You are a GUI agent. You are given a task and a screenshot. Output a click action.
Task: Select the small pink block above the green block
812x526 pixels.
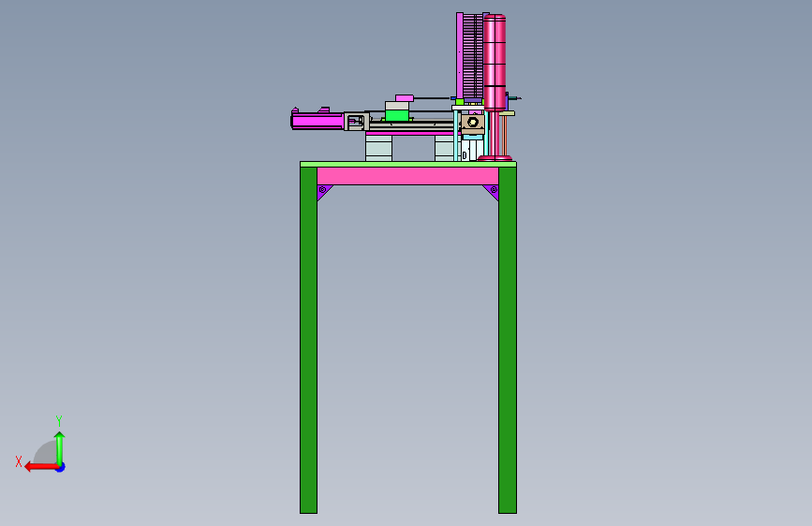click(x=405, y=98)
